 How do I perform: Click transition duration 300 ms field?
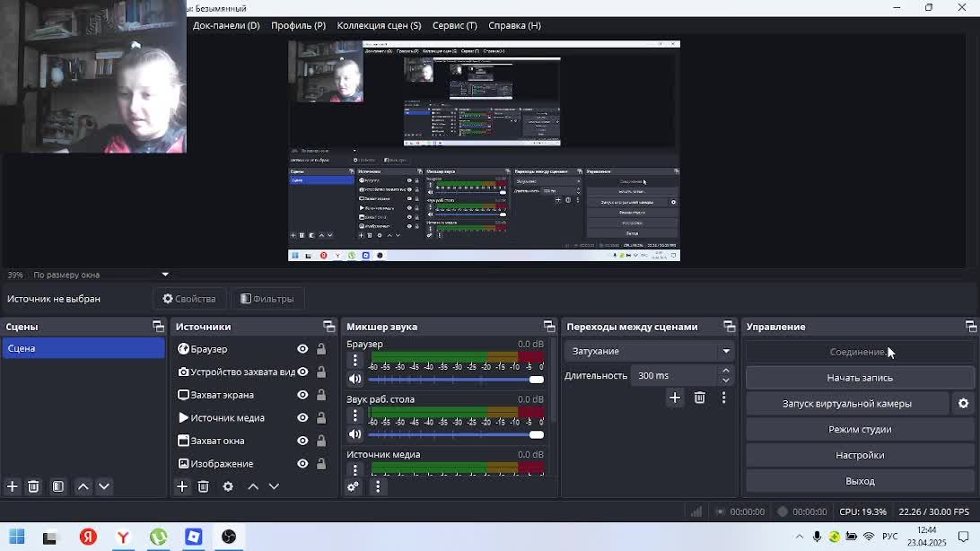pyautogui.click(x=675, y=375)
